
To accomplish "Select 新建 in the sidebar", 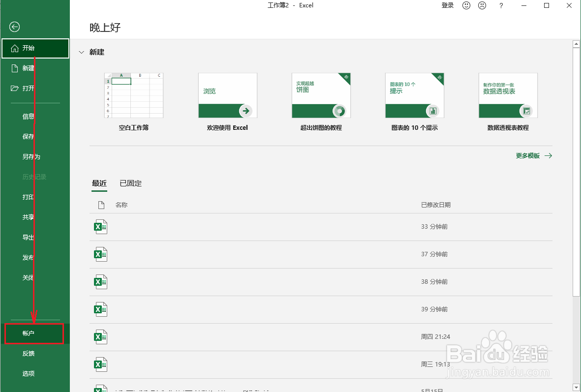I will [35, 68].
